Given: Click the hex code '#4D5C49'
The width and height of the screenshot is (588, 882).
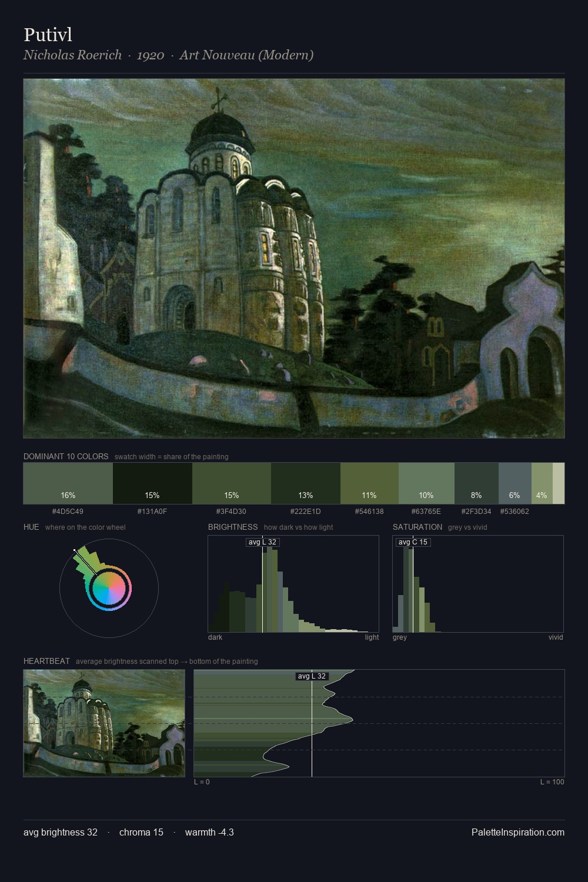Looking at the screenshot, I should click(68, 512).
